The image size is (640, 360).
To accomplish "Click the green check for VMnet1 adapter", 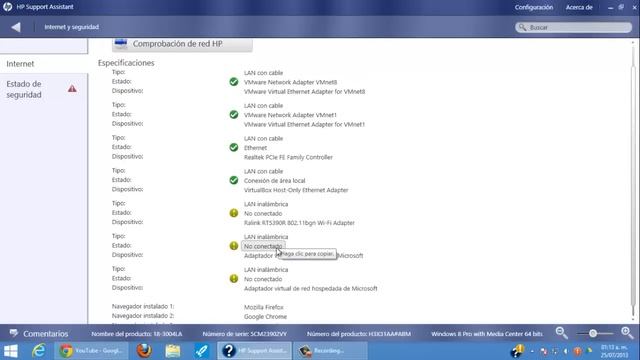I will (233, 115).
